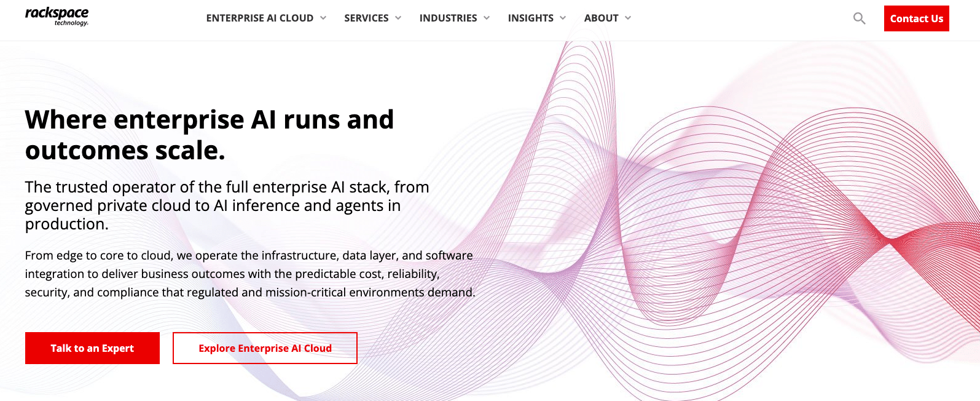This screenshot has height=401, width=980.
Task: Click the chevron next to About
Action: pyautogui.click(x=628, y=18)
